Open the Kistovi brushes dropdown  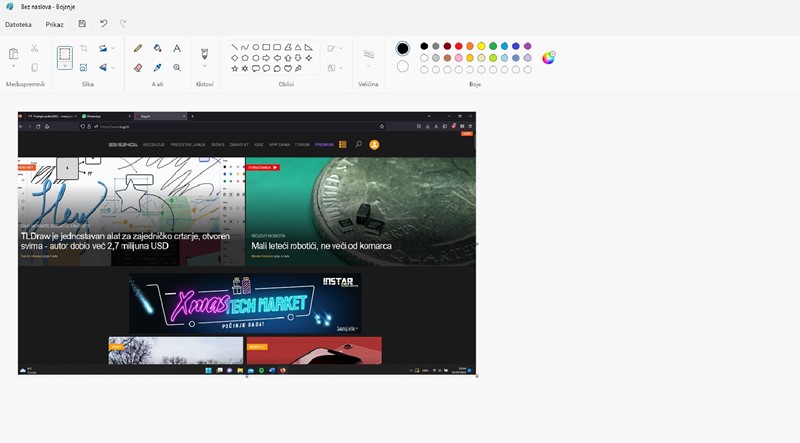click(x=205, y=68)
